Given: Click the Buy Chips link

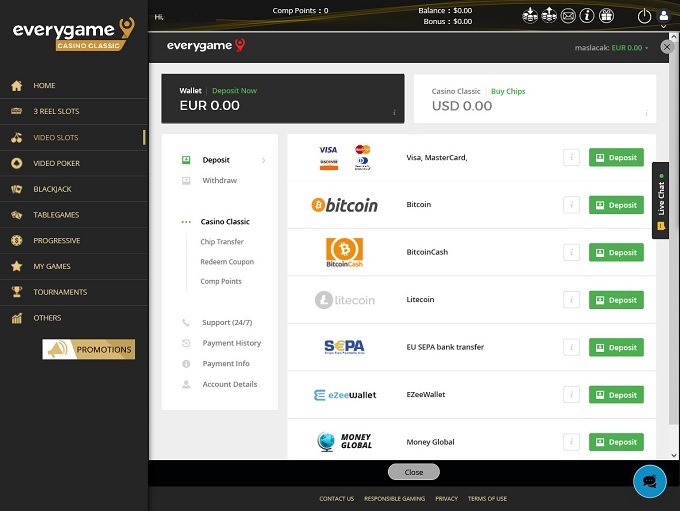Looking at the screenshot, I should pos(508,91).
